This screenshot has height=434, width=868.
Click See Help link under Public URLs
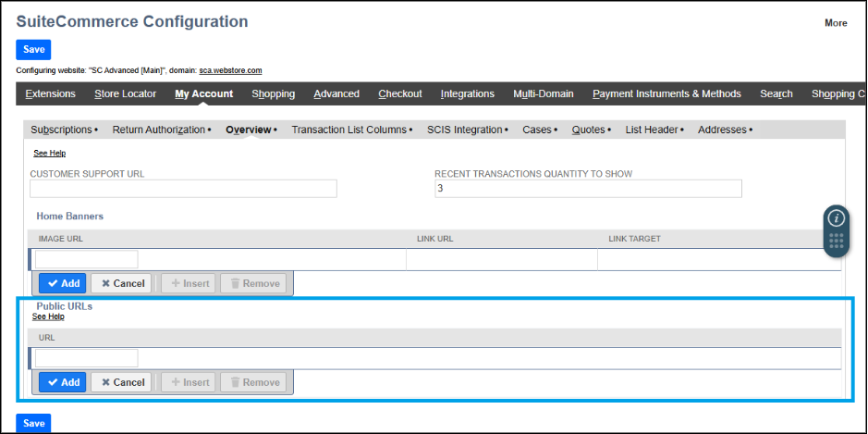click(48, 316)
